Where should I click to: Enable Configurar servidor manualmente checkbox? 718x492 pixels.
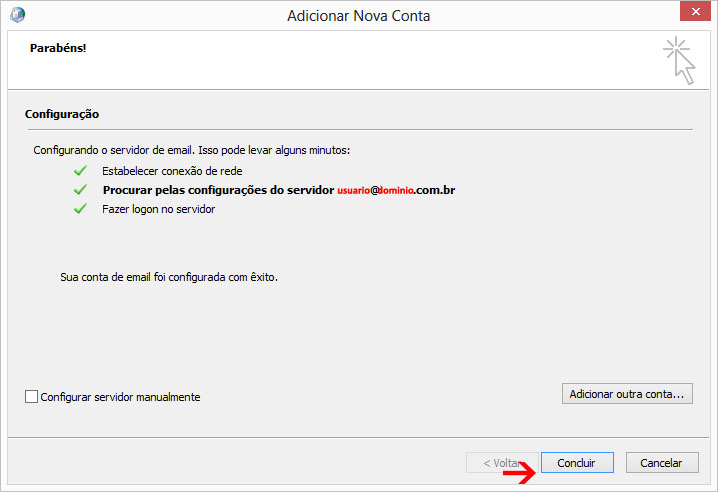click(x=32, y=397)
